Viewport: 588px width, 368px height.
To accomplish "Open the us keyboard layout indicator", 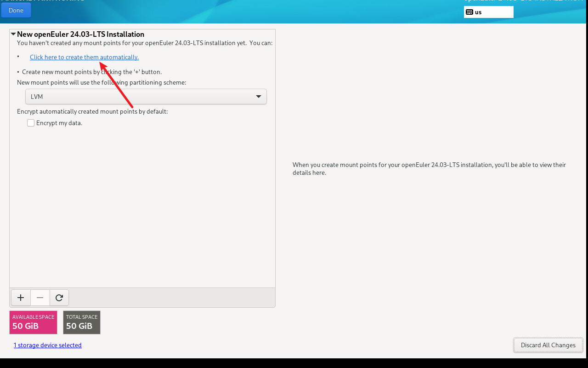I will point(489,12).
